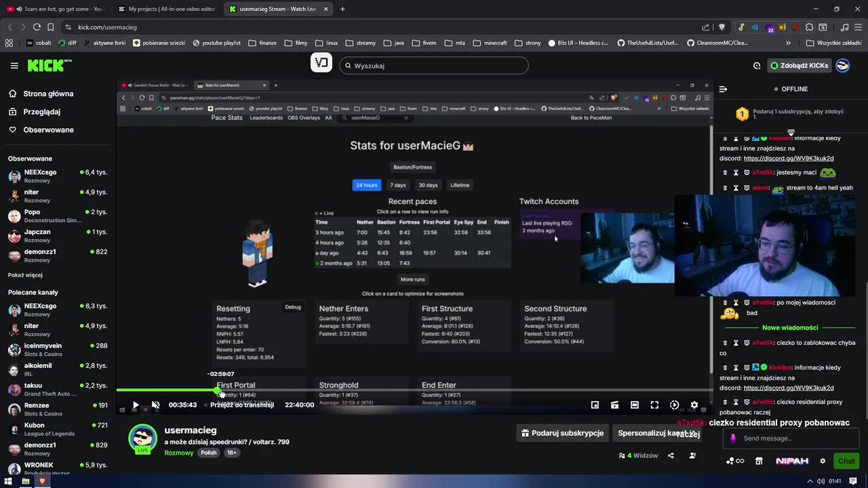Click the Zdobądź KICKs button
This screenshot has width=868, height=488.
point(800,66)
